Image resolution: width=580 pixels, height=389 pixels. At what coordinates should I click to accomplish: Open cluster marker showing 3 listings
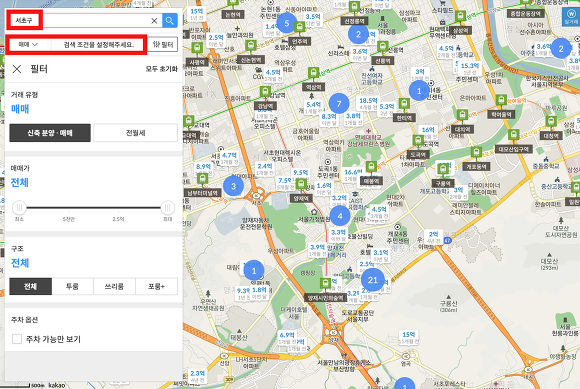point(233,186)
